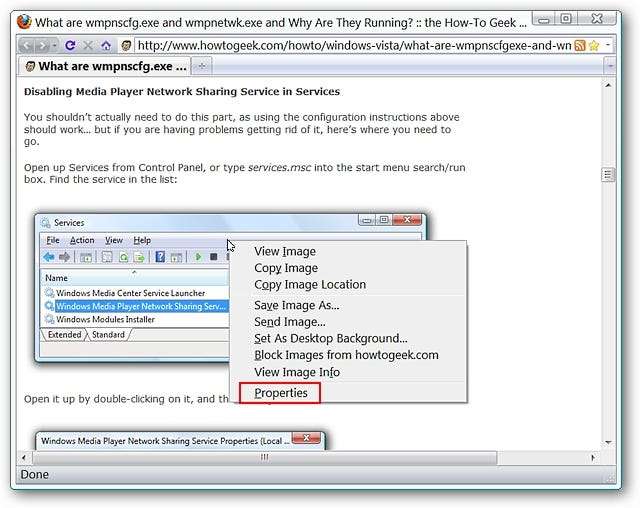Click the horizontal scrollbar thumb
This screenshot has width=640, height=508.
click(x=264, y=458)
